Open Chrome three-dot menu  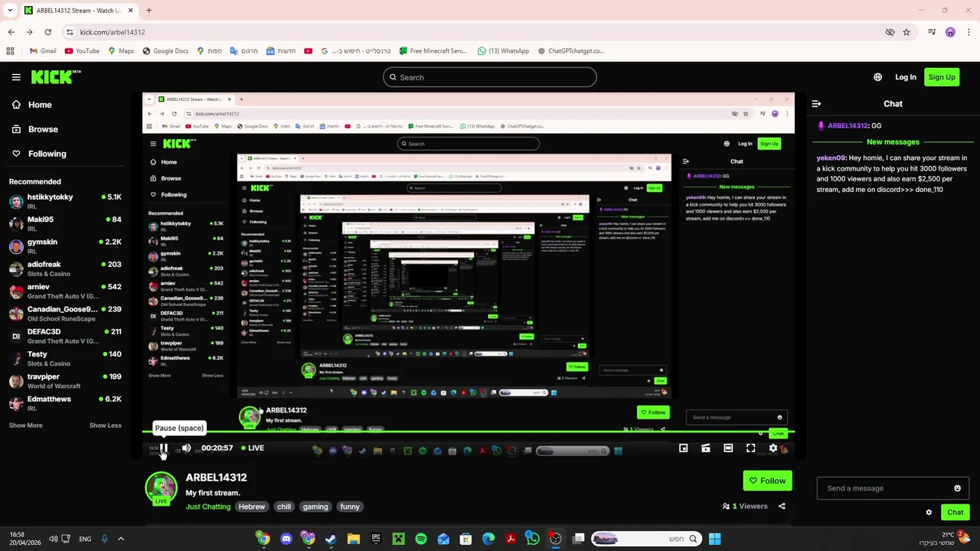point(969,32)
